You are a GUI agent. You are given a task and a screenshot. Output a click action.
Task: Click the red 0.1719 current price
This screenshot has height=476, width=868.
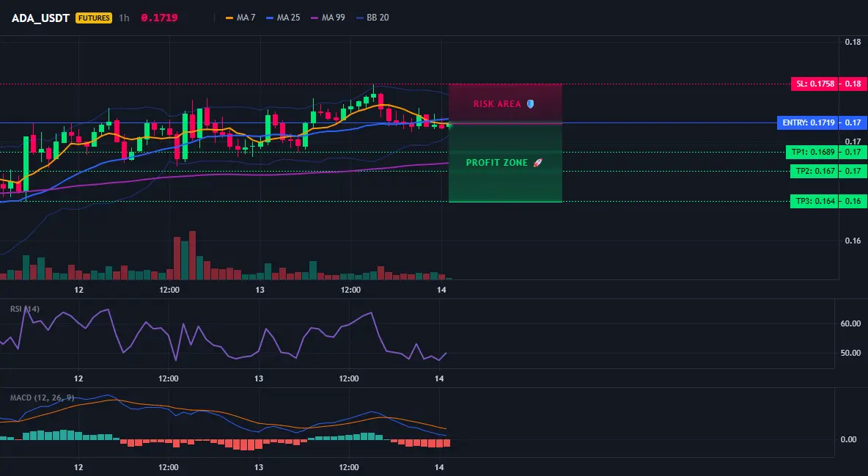[159, 18]
